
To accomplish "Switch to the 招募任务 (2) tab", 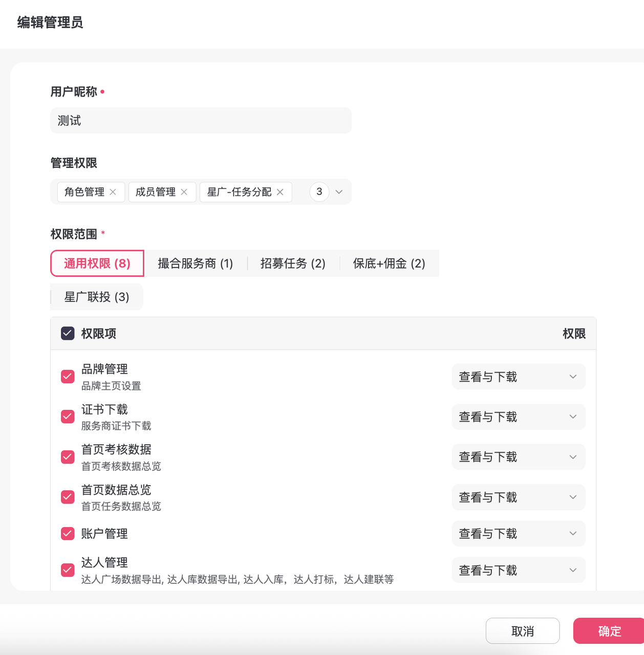I will (293, 264).
